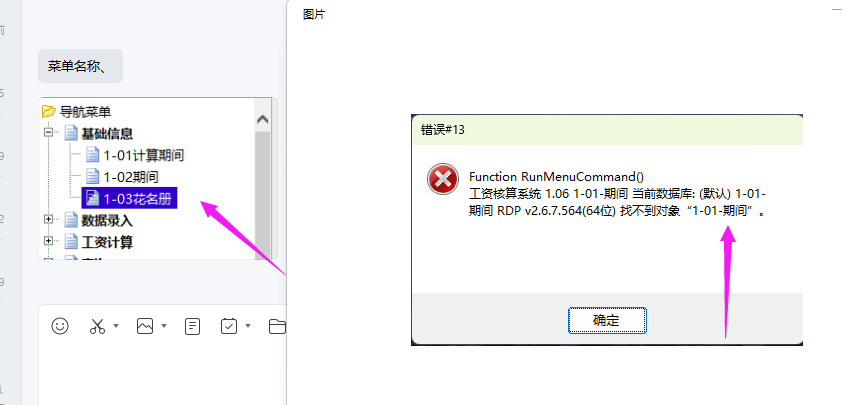Expand the 工资计算 tree node

coord(49,241)
